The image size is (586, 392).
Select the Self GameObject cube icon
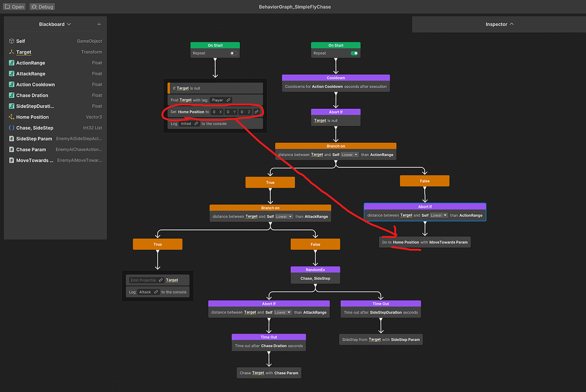[x=11, y=41]
